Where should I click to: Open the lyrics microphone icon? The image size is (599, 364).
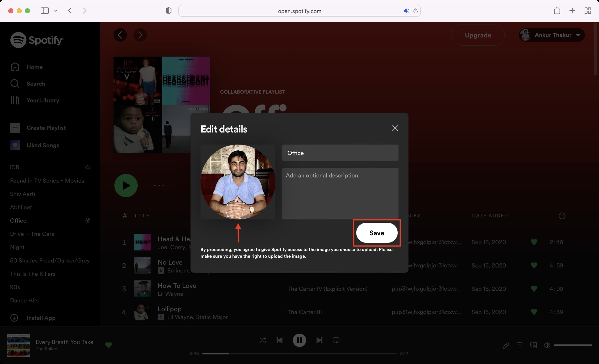click(506, 345)
